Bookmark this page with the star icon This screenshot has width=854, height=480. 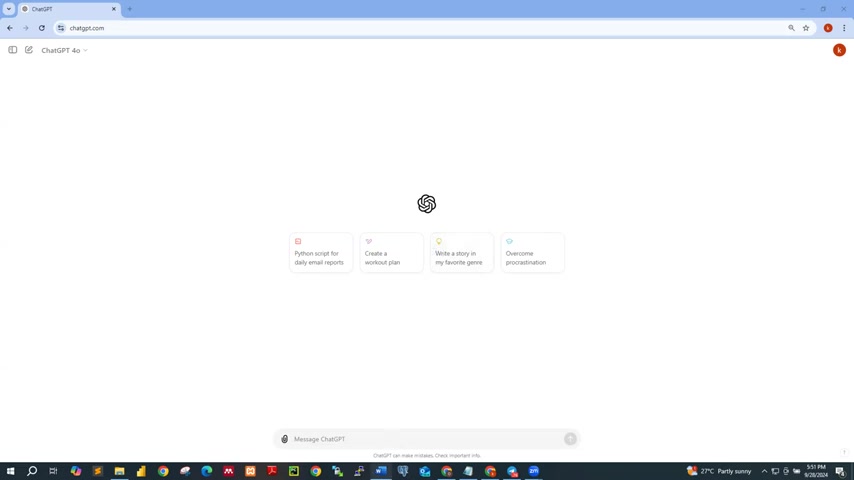[806, 28]
